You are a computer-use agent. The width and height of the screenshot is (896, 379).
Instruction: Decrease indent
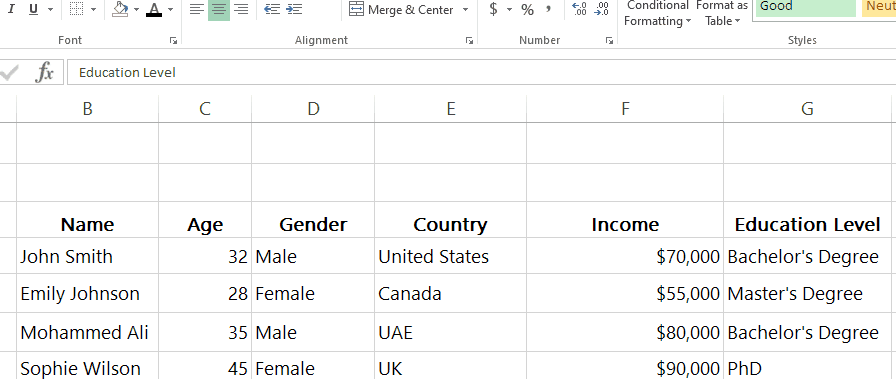[x=272, y=9]
